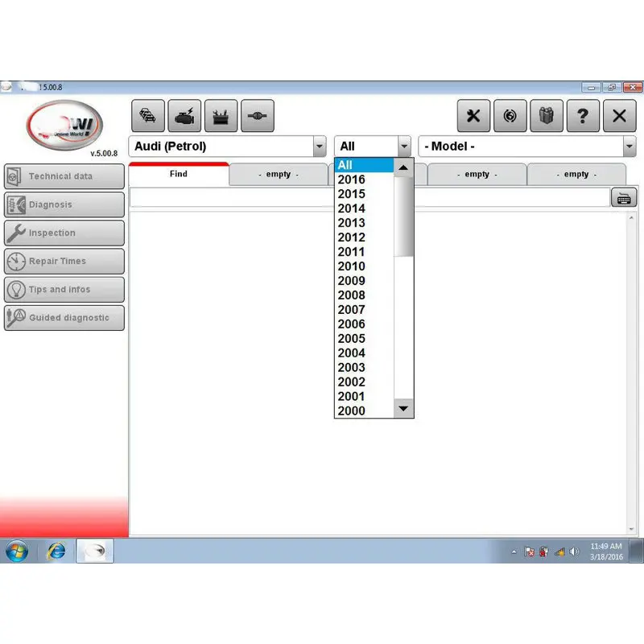Choose 2000 in the year list
Image resolution: width=644 pixels, height=644 pixels.
[x=365, y=411]
